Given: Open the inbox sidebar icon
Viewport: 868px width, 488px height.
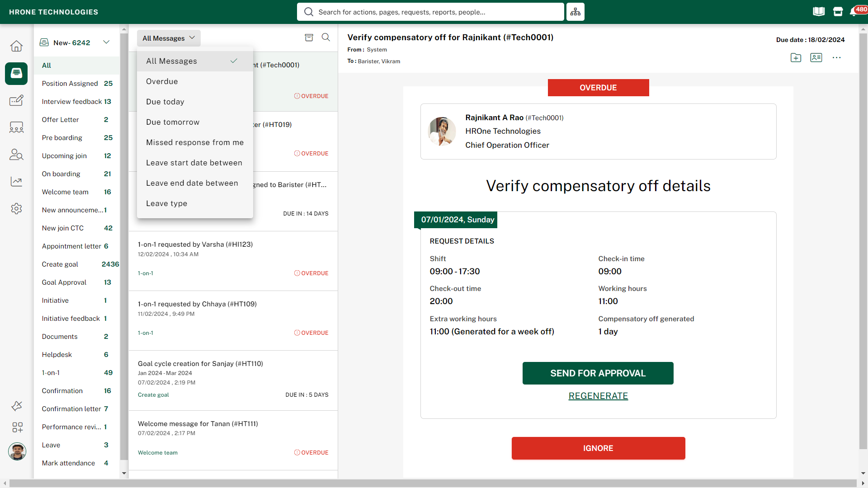Looking at the screenshot, I should coord(16,73).
